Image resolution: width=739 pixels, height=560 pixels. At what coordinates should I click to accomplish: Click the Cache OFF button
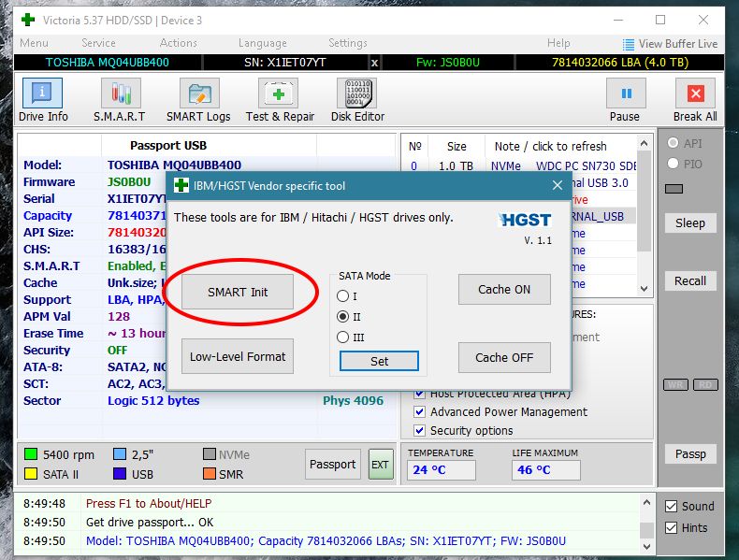504,357
